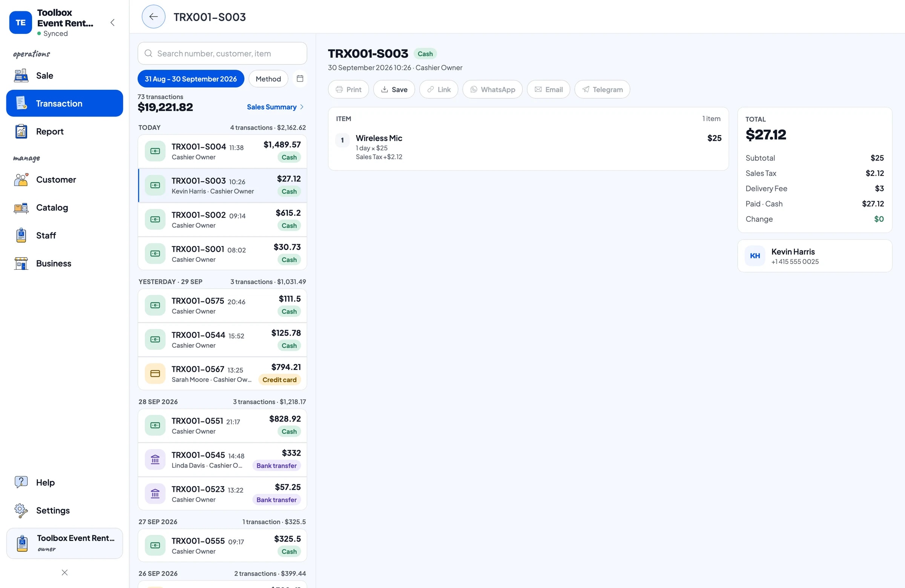Viewport: 905px width, 588px height.
Task: Share the receipt via WhatsApp
Action: pos(492,89)
